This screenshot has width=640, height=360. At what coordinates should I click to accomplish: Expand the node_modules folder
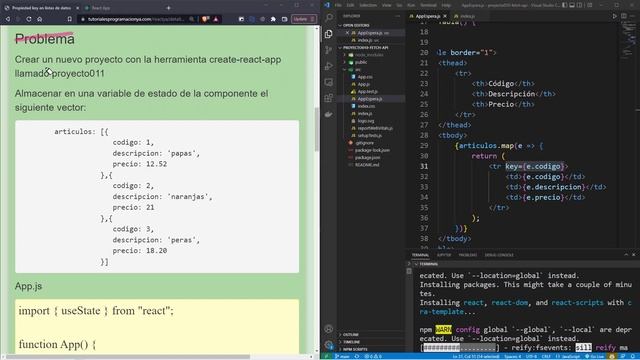368,55
